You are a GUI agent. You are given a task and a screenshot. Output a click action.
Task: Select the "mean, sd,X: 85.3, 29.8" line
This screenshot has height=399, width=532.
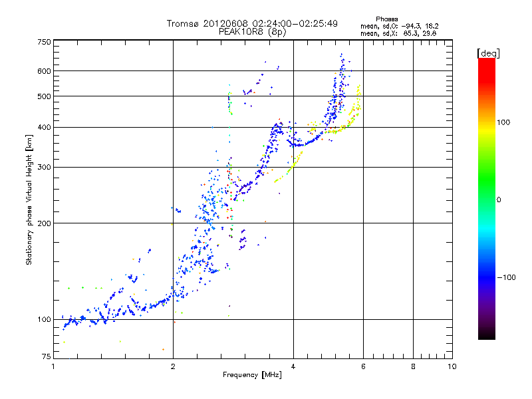pyautogui.click(x=398, y=33)
